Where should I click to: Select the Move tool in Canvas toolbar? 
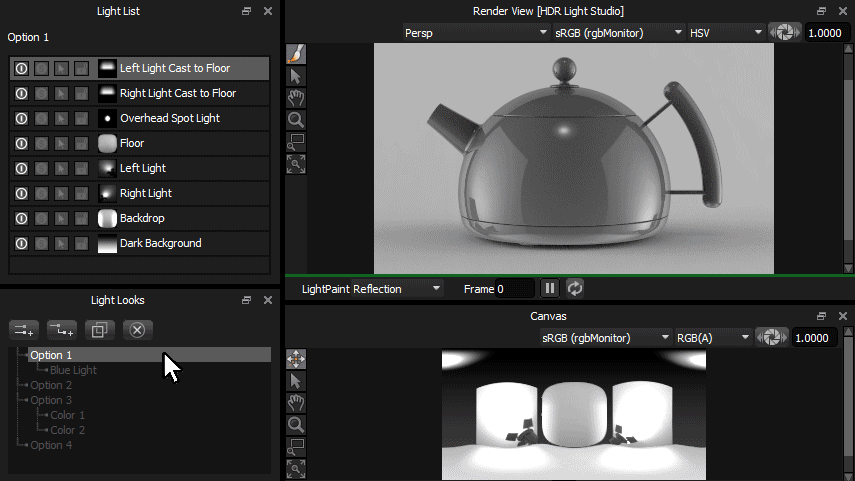click(296, 358)
